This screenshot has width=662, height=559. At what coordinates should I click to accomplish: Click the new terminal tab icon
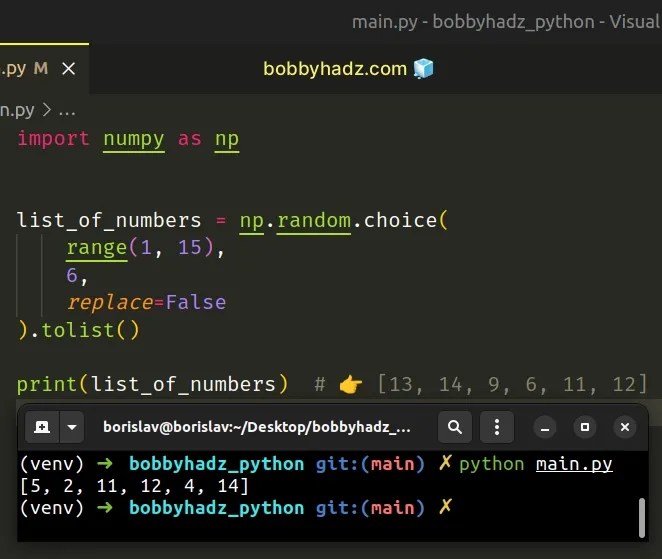pos(42,427)
